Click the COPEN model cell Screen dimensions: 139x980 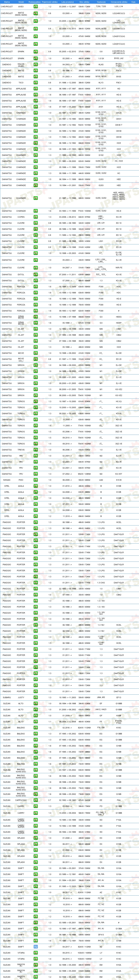click(21, 217)
